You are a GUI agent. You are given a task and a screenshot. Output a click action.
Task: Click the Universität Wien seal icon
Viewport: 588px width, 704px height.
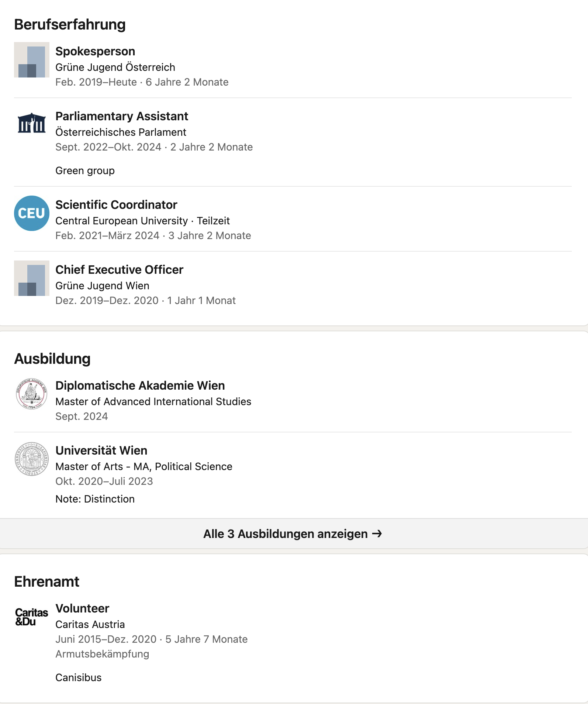click(x=32, y=459)
